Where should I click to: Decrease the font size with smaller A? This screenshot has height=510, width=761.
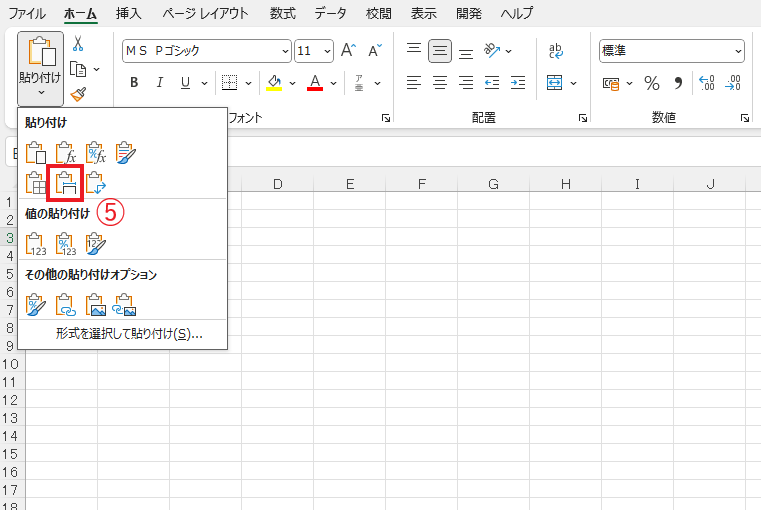(375, 50)
